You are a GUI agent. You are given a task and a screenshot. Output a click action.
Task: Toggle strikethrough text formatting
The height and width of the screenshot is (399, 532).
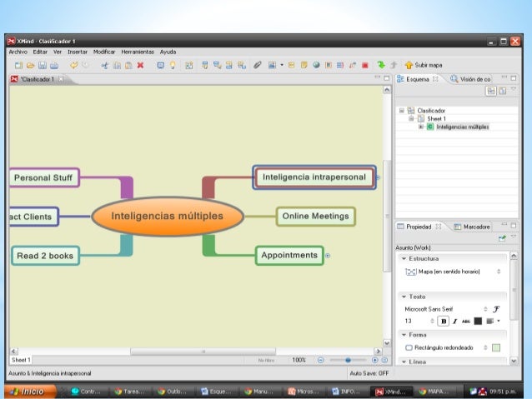(466, 321)
